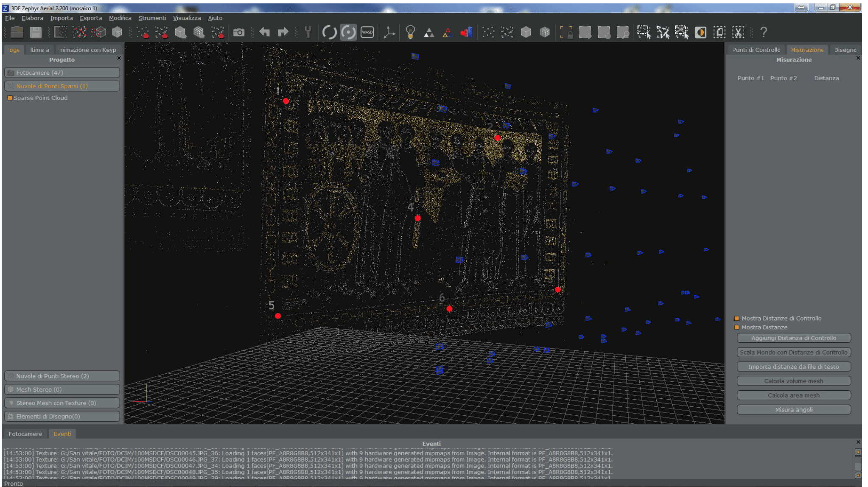868x487 pixels.
Task: Open the Modifica menu
Action: click(120, 18)
